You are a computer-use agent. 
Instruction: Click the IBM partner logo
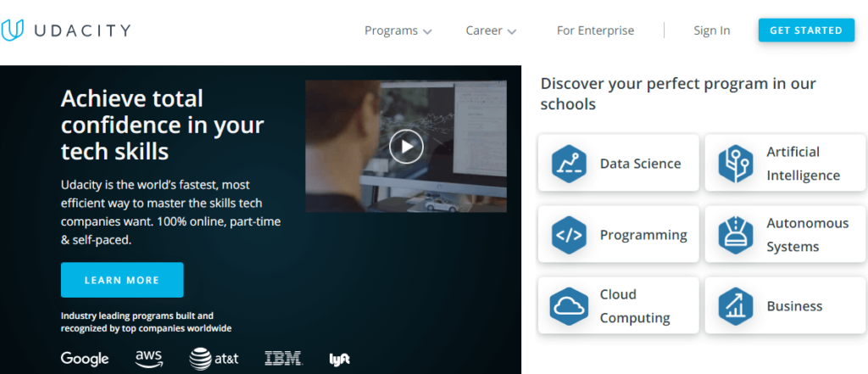click(x=283, y=359)
